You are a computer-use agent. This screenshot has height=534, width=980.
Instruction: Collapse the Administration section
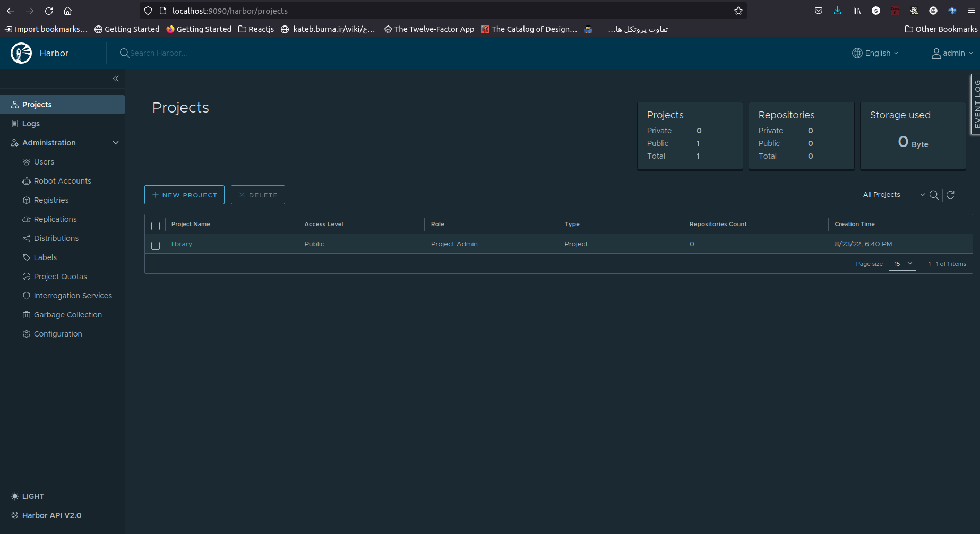(x=116, y=143)
